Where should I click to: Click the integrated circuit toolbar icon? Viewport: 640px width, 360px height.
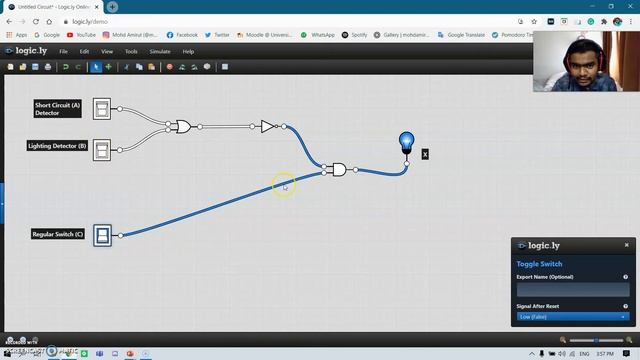pyautogui.click(x=207, y=67)
